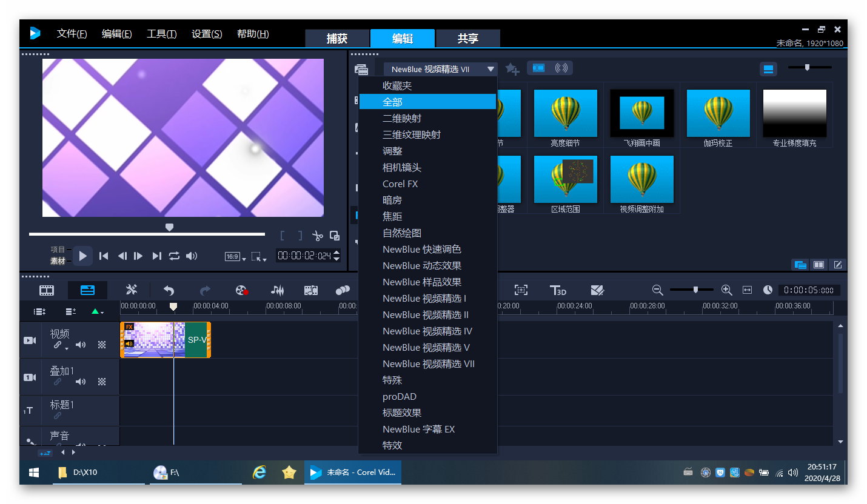The width and height of the screenshot is (867, 504).
Task: Show audio filters in library
Action: pos(561,68)
